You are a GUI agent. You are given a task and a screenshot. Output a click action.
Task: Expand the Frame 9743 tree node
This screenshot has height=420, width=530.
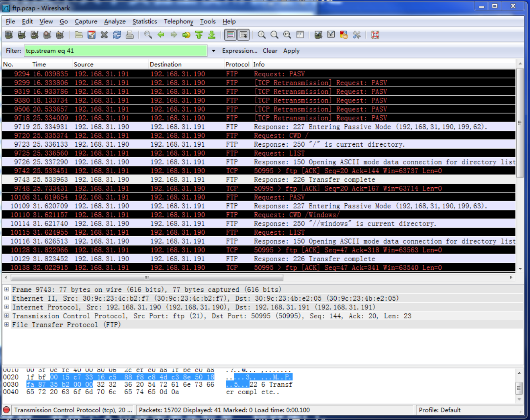pyautogui.click(x=7, y=289)
